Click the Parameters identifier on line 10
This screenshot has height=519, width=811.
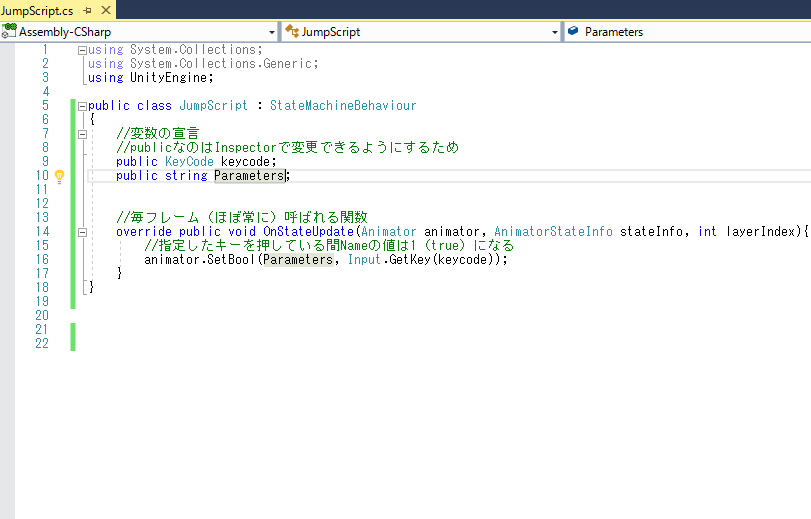pos(249,175)
